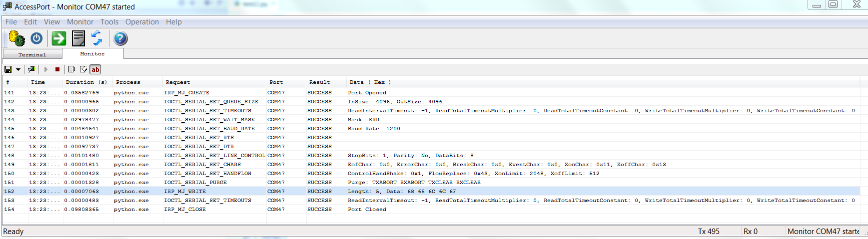Click 'Port Opened' data cell

(x=367, y=93)
